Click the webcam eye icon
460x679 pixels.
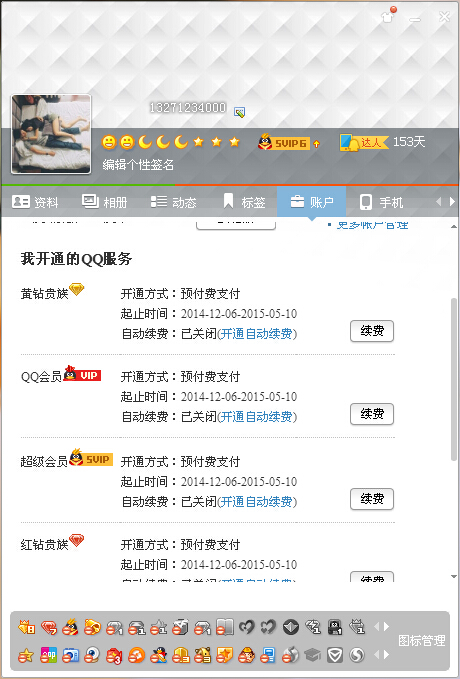(93, 655)
